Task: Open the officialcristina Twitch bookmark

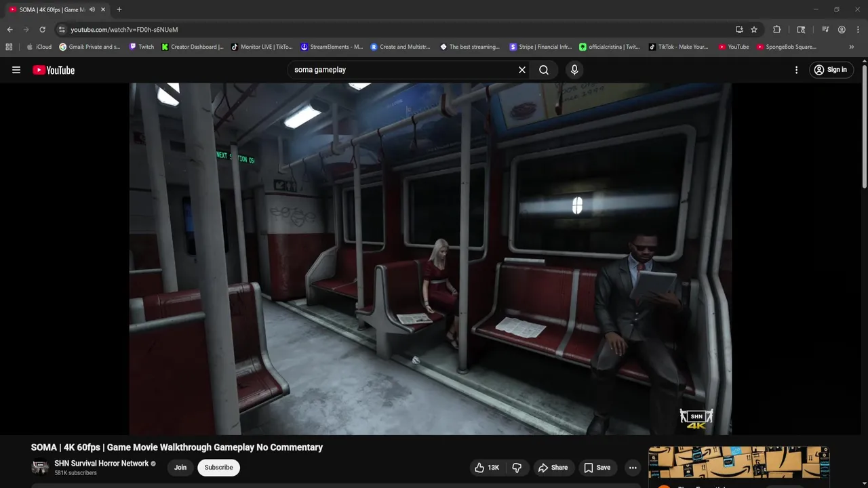Action: pyautogui.click(x=610, y=47)
